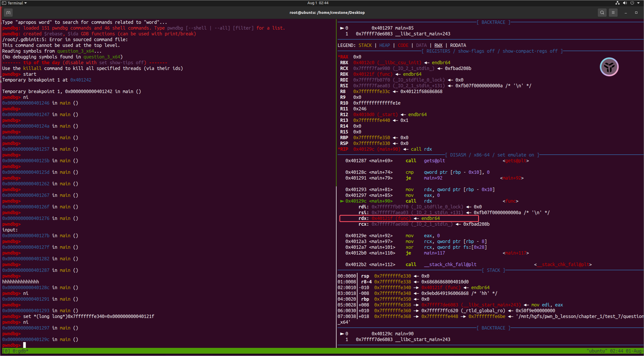Screen dimensions: 644x356
Task: Click bottom backtrace frame 0 main+90
Action: tap(377, 334)
